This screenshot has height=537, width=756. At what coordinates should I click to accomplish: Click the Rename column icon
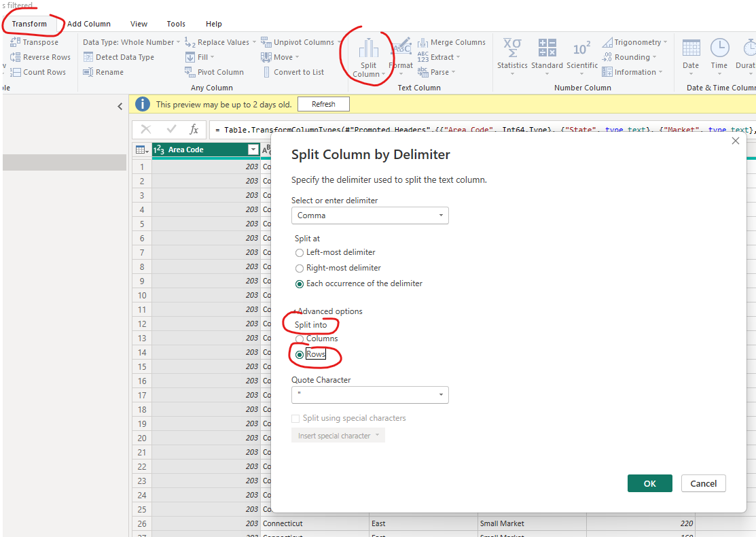click(88, 72)
